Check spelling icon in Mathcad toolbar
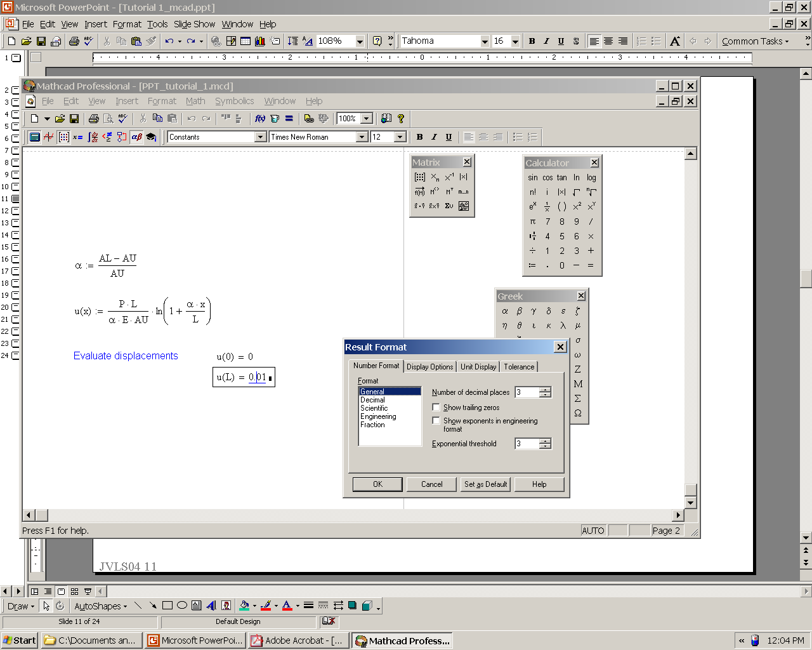The height and width of the screenshot is (650, 812). pyautogui.click(x=123, y=119)
